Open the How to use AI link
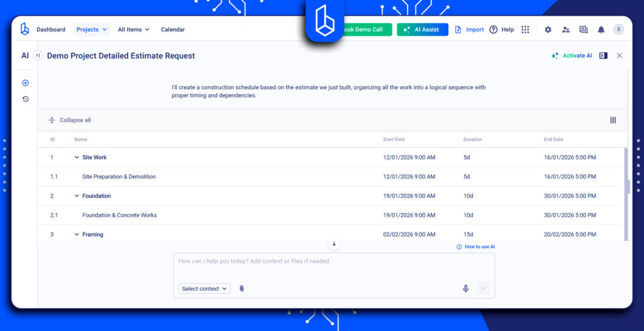This screenshot has width=644, height=331. click(x=475, y=247)
